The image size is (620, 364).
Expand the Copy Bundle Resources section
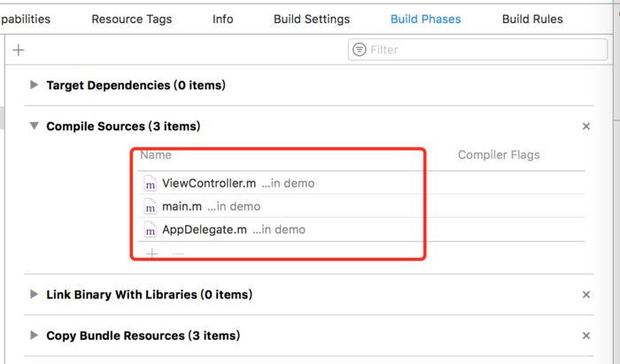click(35, 336)
